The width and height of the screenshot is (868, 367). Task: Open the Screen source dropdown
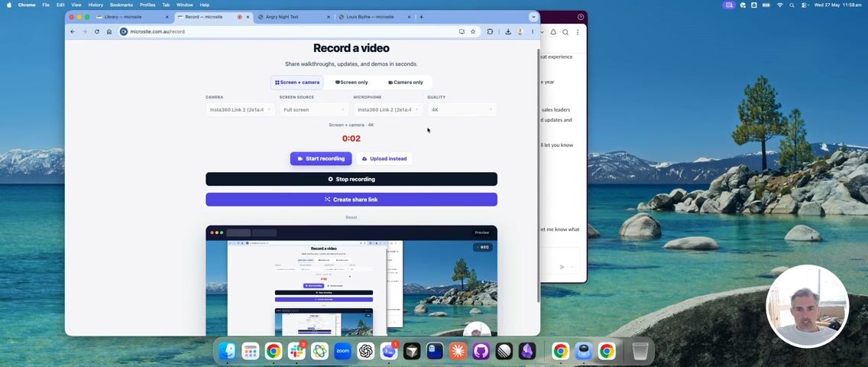click(314, 109)
